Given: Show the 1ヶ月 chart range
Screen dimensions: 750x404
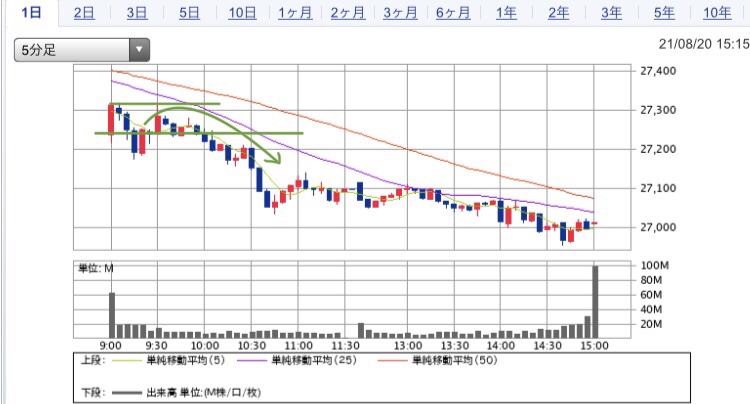Looking at the screenshot, I should tap(295, 13).
